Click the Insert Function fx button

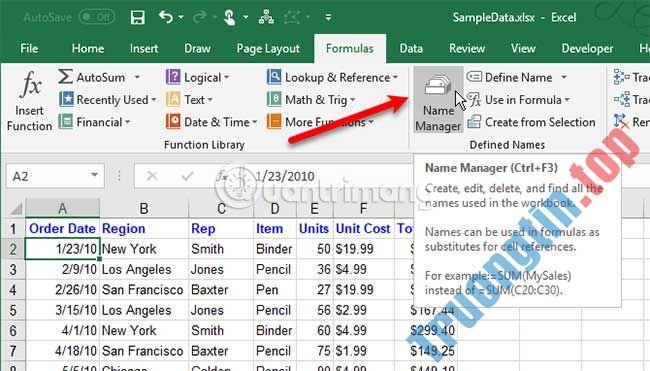click(x=30, y=101)
